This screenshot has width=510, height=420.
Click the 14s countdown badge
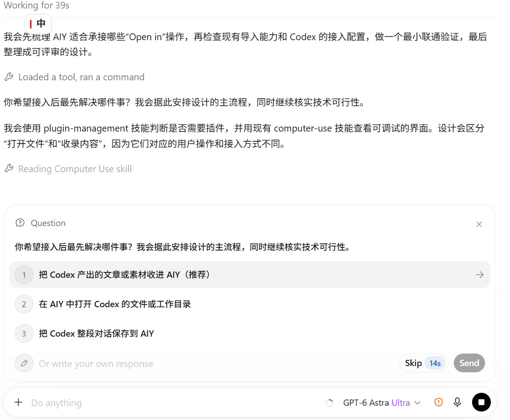[x=435, y=363]
